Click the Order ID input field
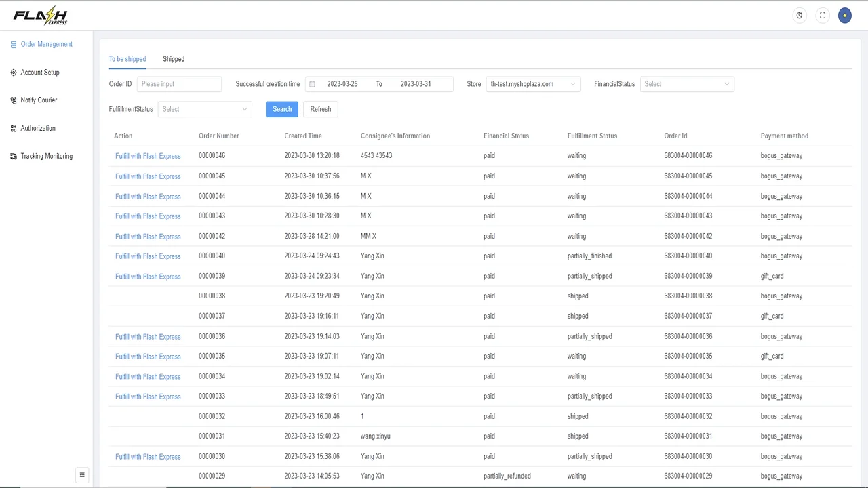 [179, 83]
